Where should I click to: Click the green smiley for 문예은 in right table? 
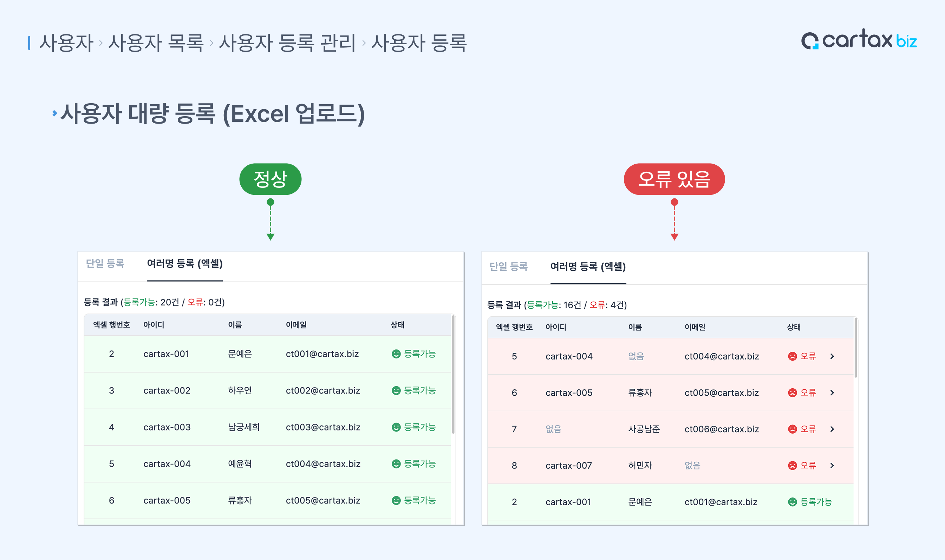[792, 502]
